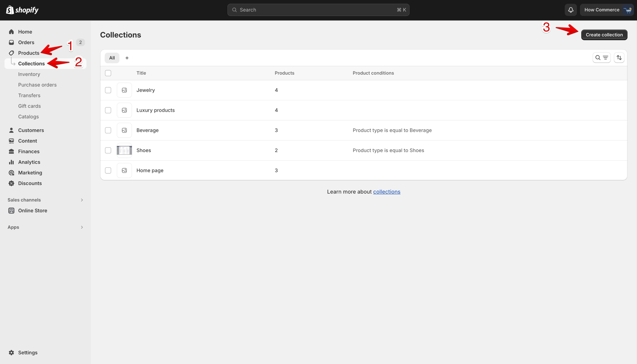Click the Home icon in sidebar
Screen dimensions: 637x364
coord(11,32)
